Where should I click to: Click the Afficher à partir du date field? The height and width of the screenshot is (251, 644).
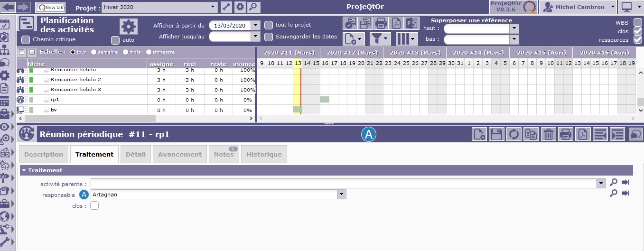click(230, 26)
